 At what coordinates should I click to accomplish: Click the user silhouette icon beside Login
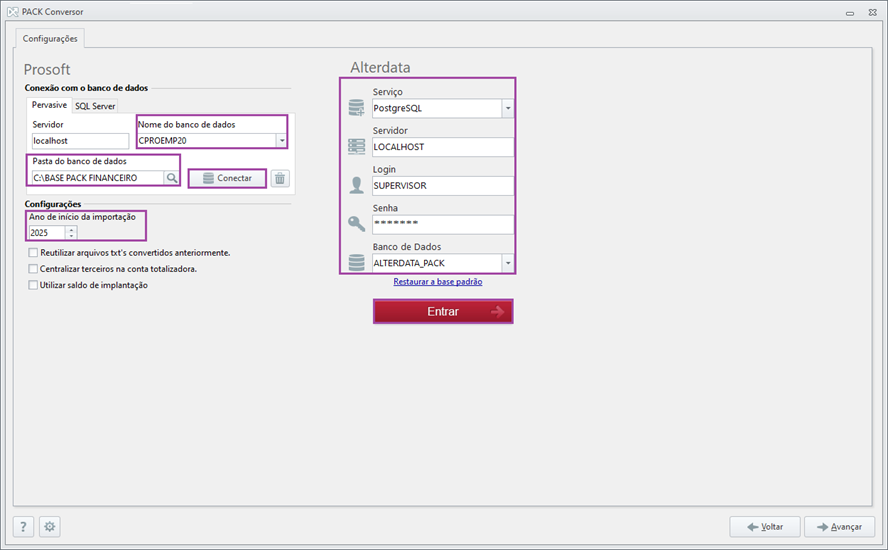point(356,185)
